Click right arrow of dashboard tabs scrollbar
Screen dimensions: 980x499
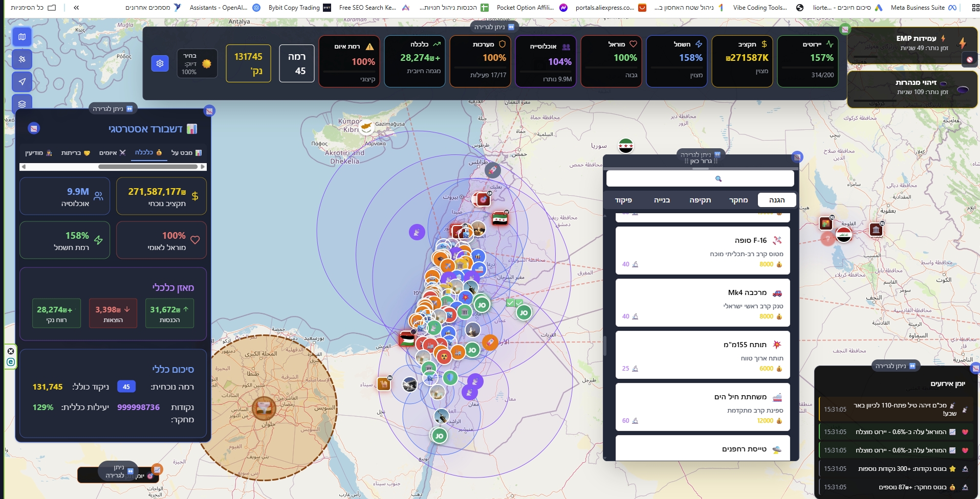(x=203, y=167)
